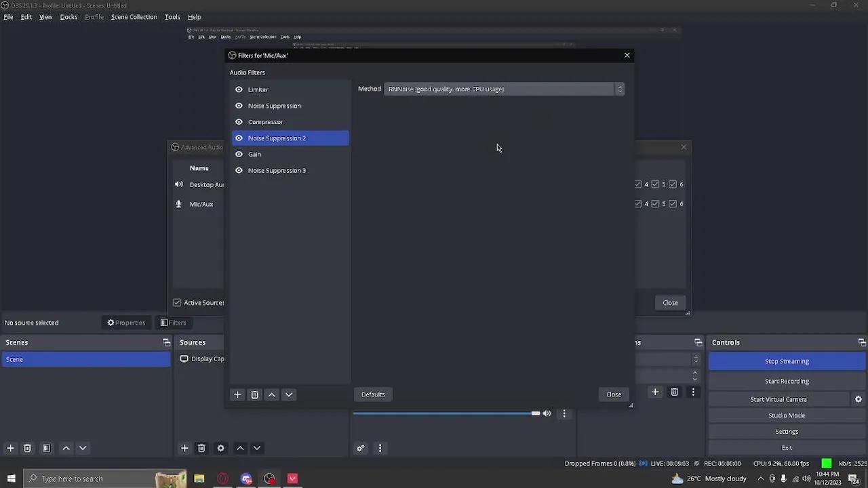
Task: Open virtual camera settings gear
Action: [x=859, y=399]
